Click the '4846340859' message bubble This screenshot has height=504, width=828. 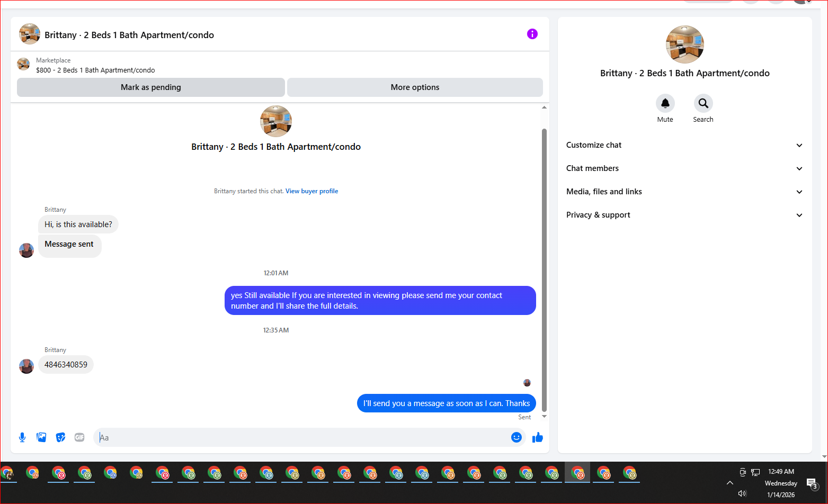tap(66, 365)
